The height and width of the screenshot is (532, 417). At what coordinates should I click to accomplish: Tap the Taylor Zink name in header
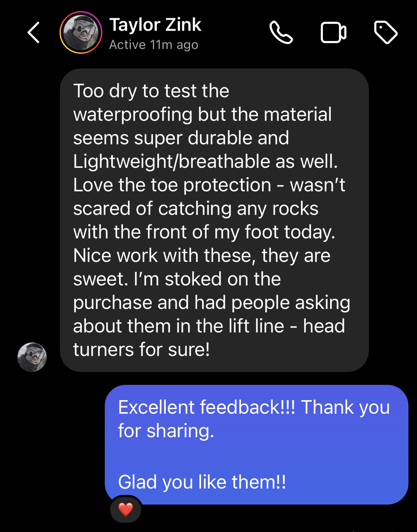click(155, 25)
